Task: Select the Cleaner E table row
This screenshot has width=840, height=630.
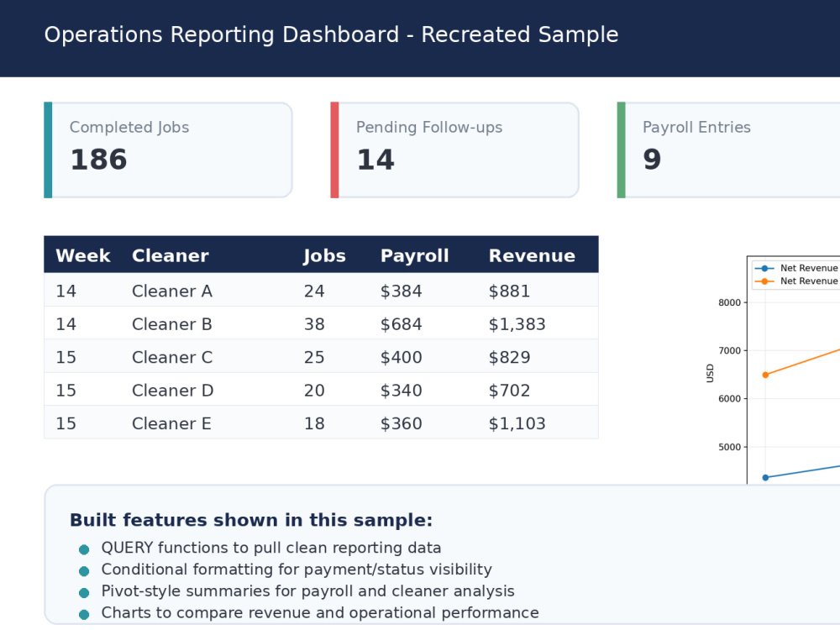Action: tap(321, 423)
